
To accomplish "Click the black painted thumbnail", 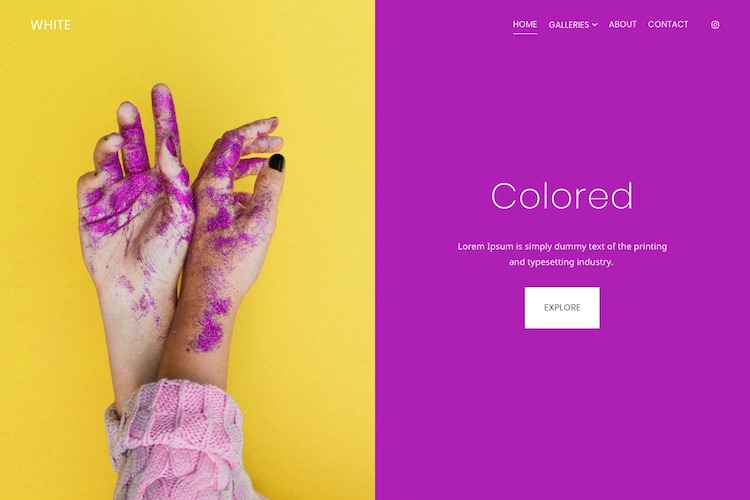I will [x=276, y=163].
